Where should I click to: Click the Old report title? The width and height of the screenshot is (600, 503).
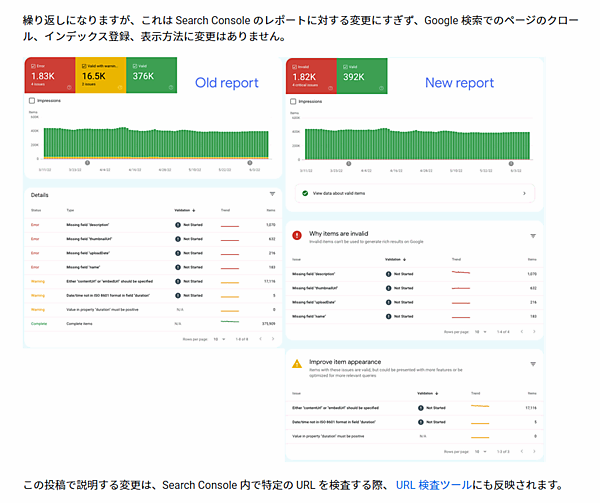(x=227, y=83)
